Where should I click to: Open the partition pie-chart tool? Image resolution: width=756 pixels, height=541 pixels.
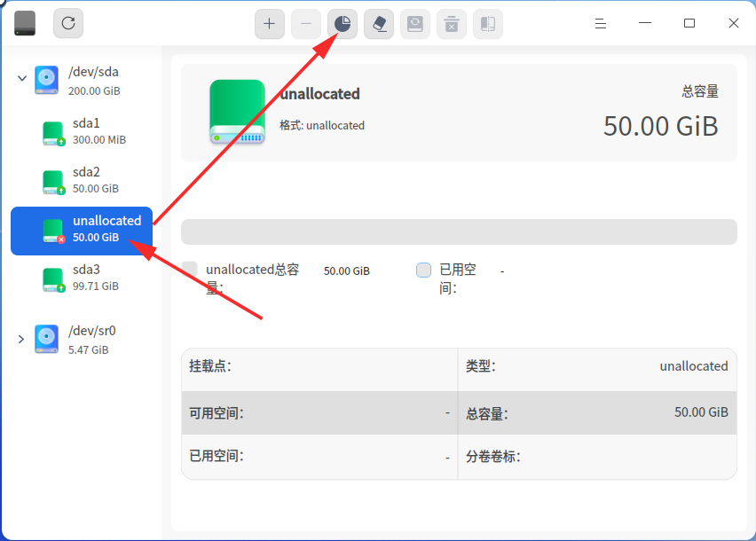click(x=343, y=24)
